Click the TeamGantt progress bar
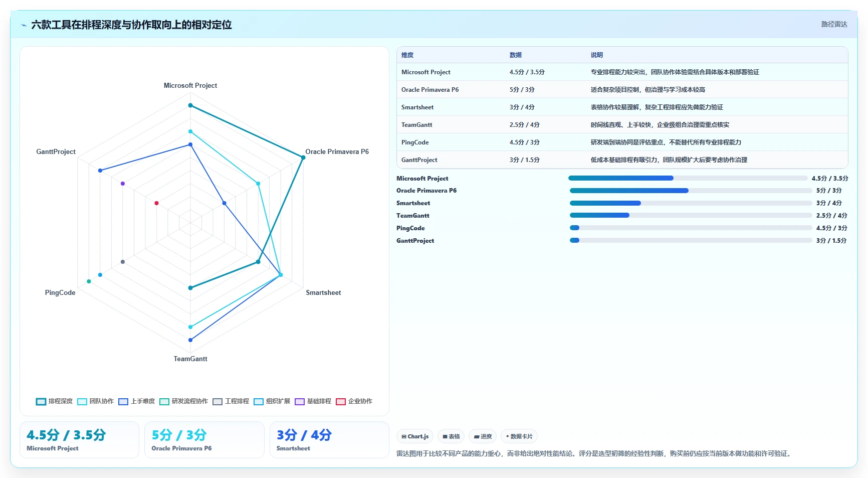The height and width of the screenshot is (478, 868). 691,215
